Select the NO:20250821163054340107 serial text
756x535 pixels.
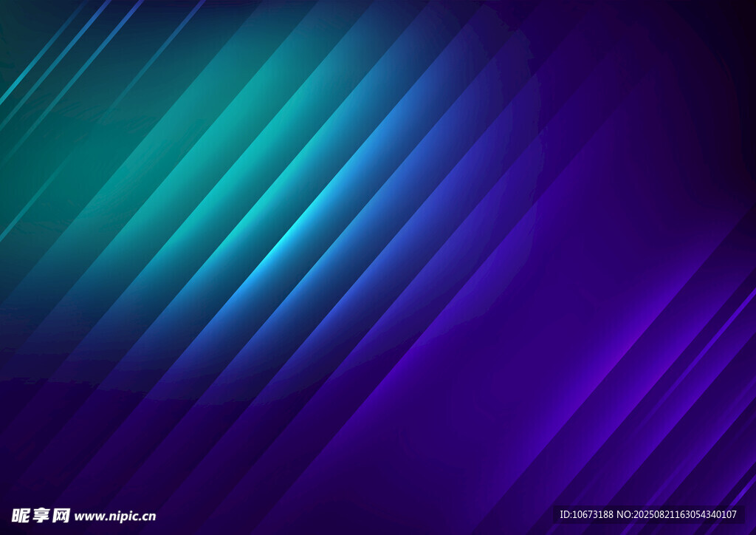coord(676,514)
